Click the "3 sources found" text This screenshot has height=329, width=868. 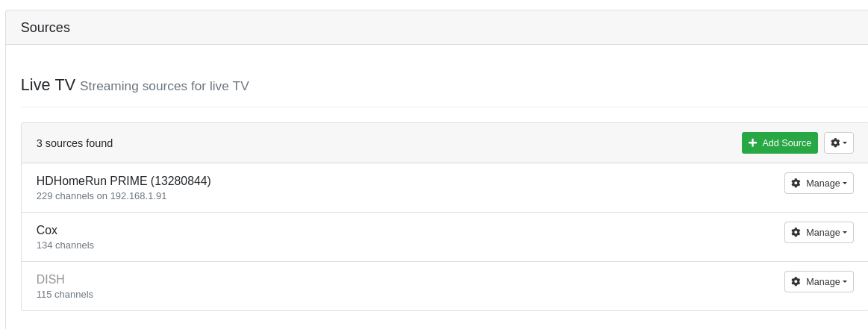[75, 143]
